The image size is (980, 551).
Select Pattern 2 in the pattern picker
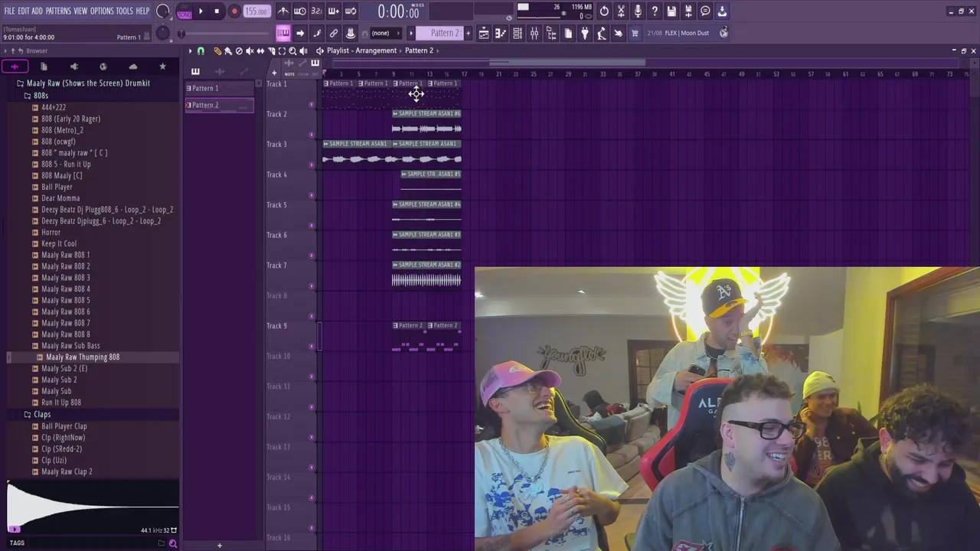[x=219, y=105]
